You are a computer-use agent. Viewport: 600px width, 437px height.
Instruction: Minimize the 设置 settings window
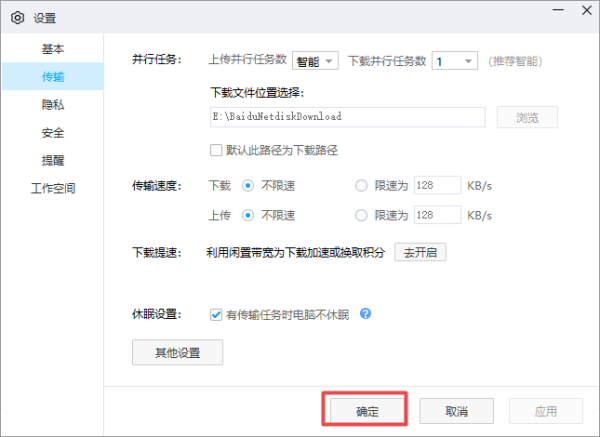tap(558, 10)
